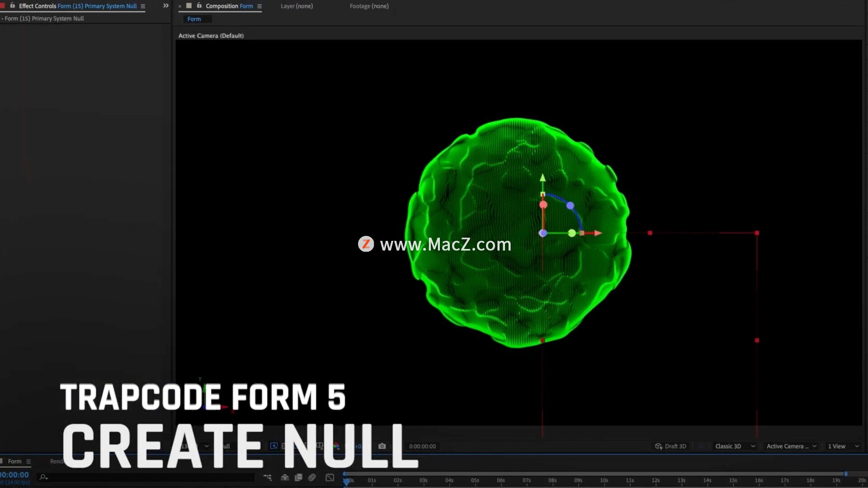
Task: Click the work area end handle
Action: click(x=846, y=474)
